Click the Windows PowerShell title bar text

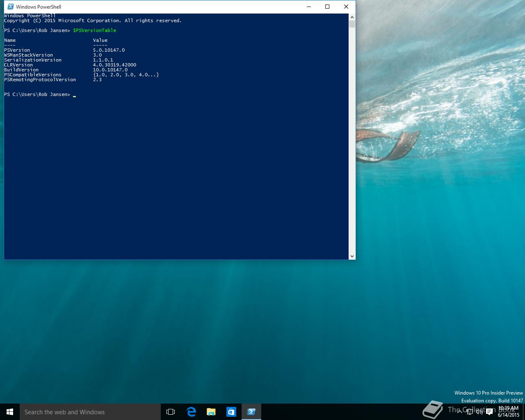point(39,7)
